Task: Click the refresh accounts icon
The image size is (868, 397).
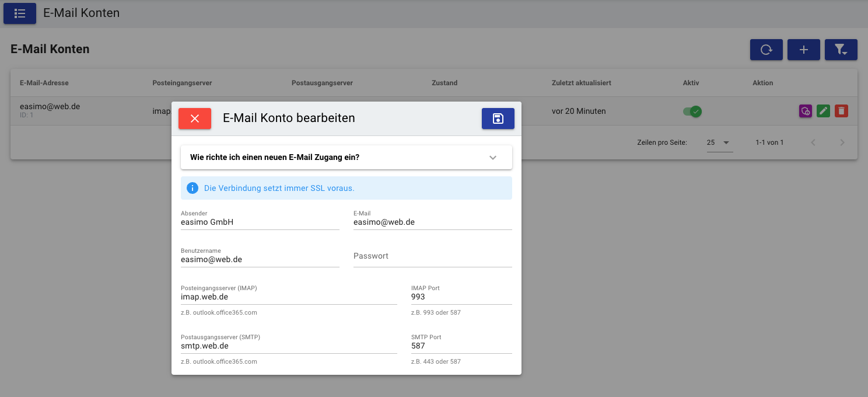Action: tap(766, 50)
